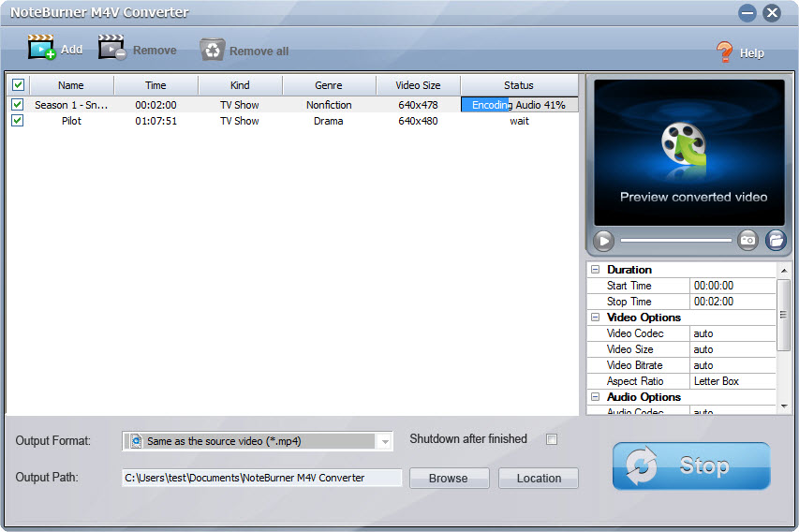This screenshot has height=532, width=799.
Task: Open the Output Format dropdown
Action: (385, 441)
